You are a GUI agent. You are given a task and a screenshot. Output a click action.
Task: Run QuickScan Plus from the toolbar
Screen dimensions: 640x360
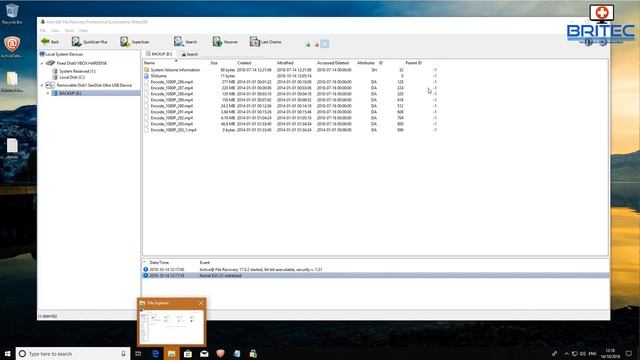[x=89, y=42]
